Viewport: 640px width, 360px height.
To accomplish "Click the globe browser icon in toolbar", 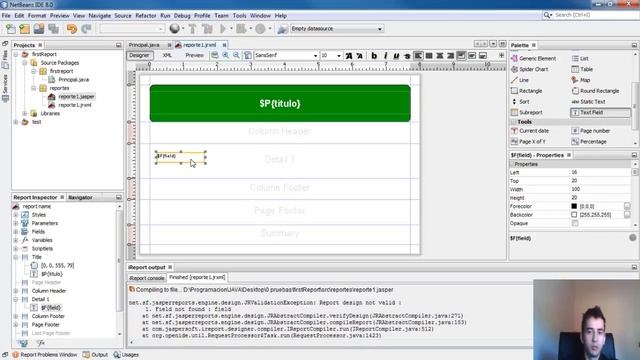I will pos(175,29).
